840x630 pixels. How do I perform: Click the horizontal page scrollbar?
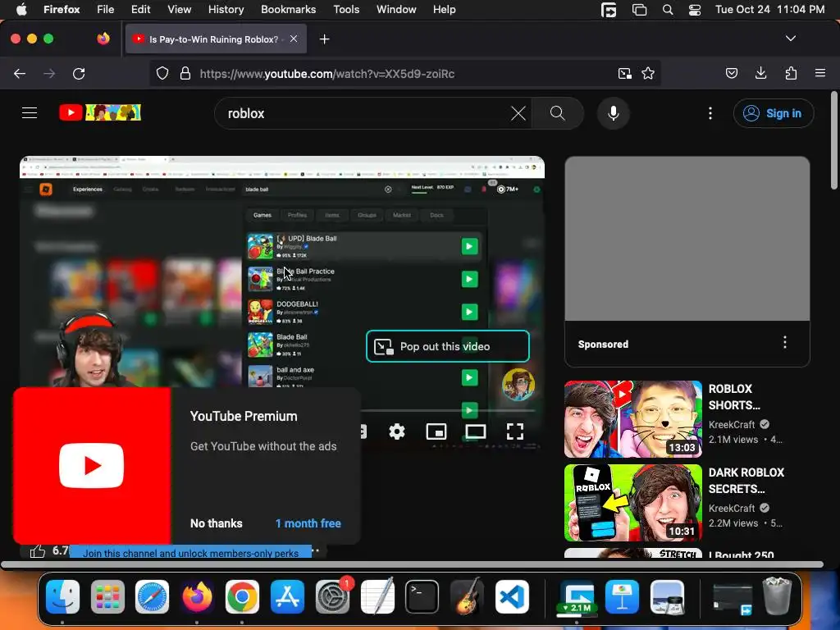click(x=412, y=564)
